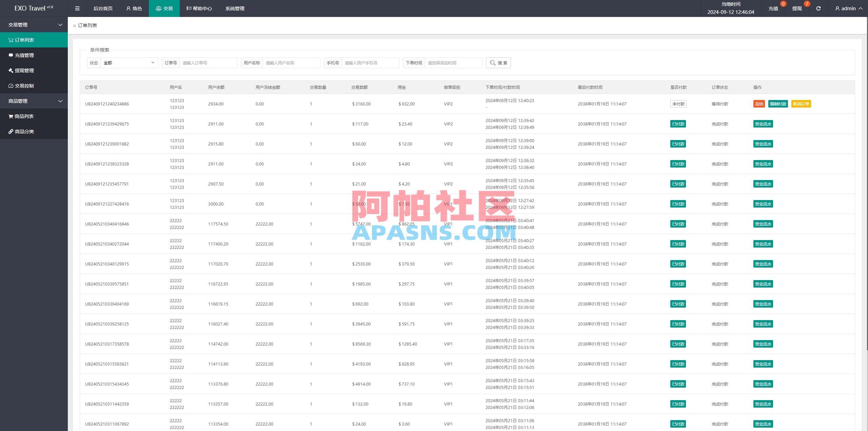
Task: Click the 搜索 search icon button
Action: [x=498, y=62]
